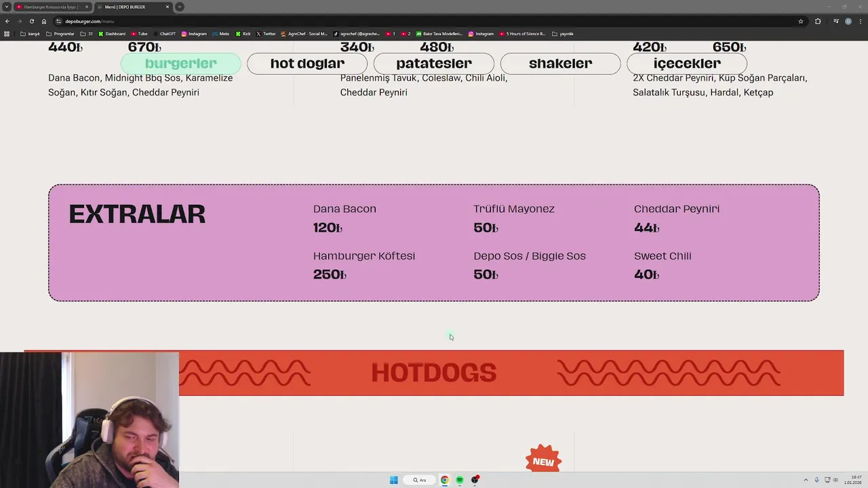The image size is (868, 488).
Task: Open the içecekler category
Action: click(687, 63)
